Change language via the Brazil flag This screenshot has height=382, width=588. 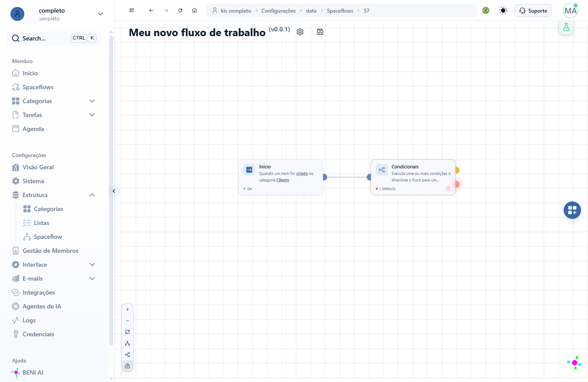[486, 10]
